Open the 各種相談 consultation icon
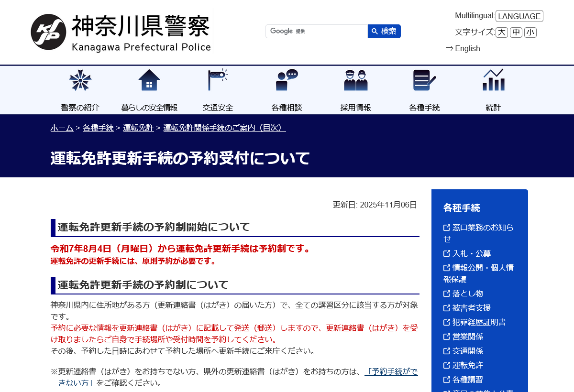The height and width of the screenshot is (392, 574). coord(287,80)
